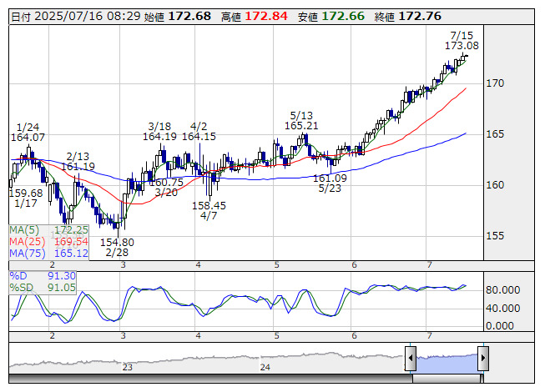Click the 7/15 173.08 high label
The height and width of the screenshot is (392, 545).
[462, 41]
